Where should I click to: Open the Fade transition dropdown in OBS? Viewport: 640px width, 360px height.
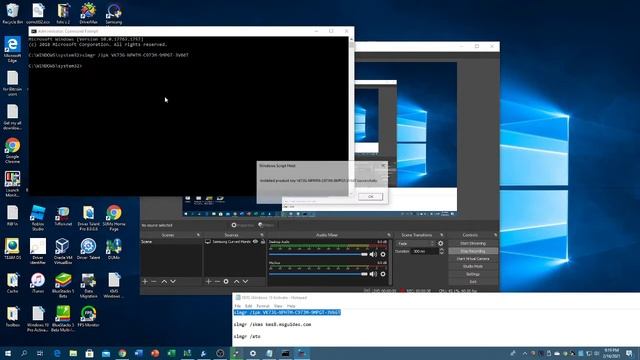click(x=415, y=243)
